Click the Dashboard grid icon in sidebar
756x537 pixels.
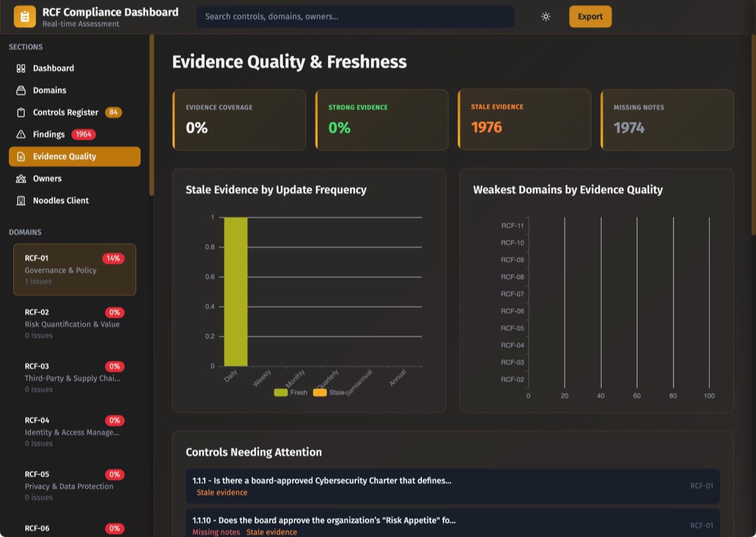pyautogui.click(x=21, y=68)
